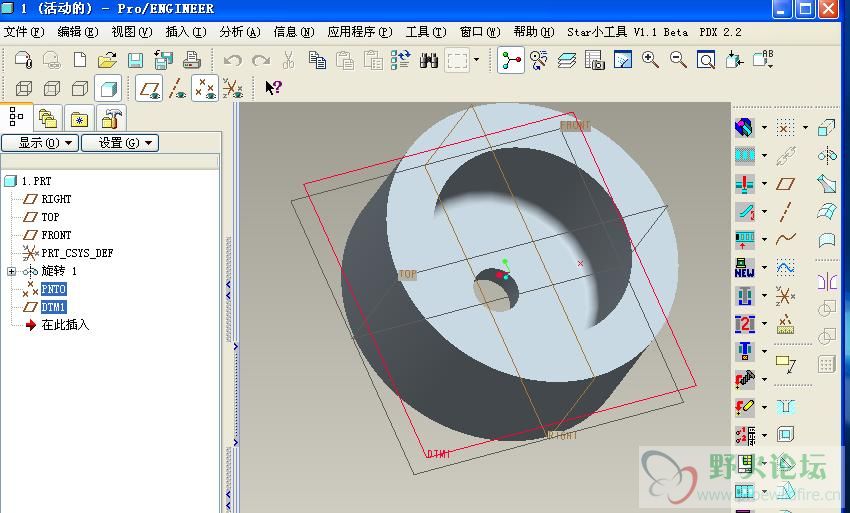Screen dimensions: 850x513
Task: Switch to Hidden Line display mode
Action: click(x=51, y=88)
